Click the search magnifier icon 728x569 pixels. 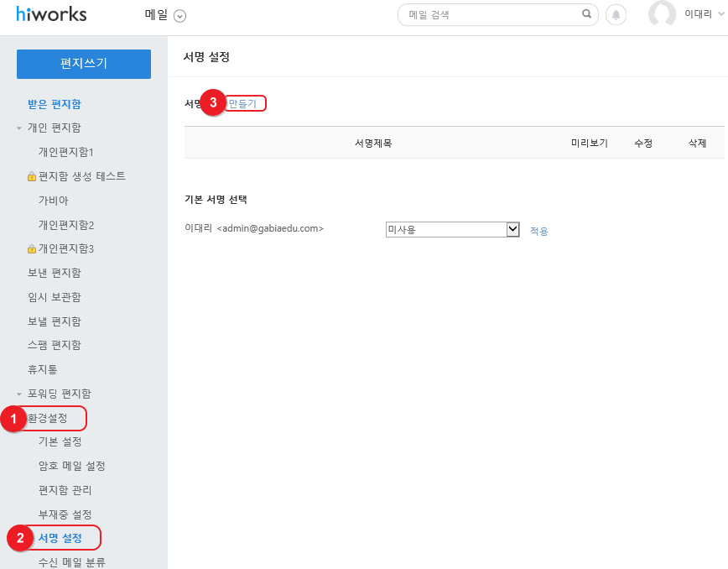point(586,14)
